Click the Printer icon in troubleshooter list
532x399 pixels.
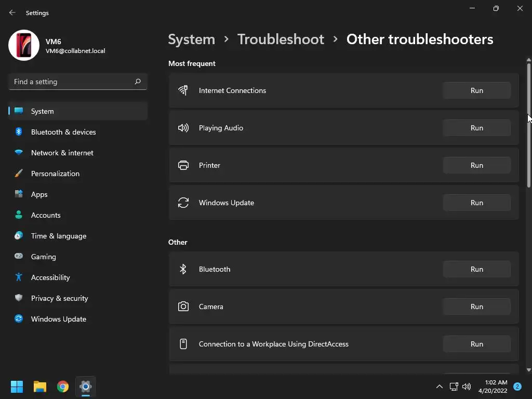(x=183, y=165)
